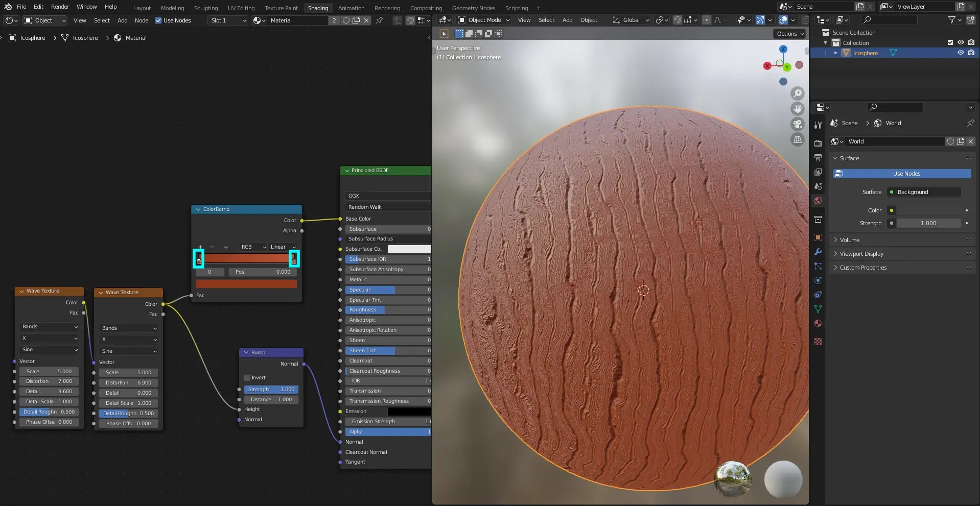
Task: Hide Icosphere in viewport via eye icon
Action: pos(961,53)
